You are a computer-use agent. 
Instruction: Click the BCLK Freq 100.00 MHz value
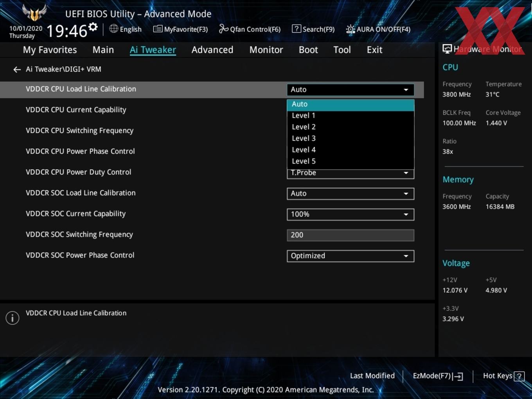pos(459,123)
